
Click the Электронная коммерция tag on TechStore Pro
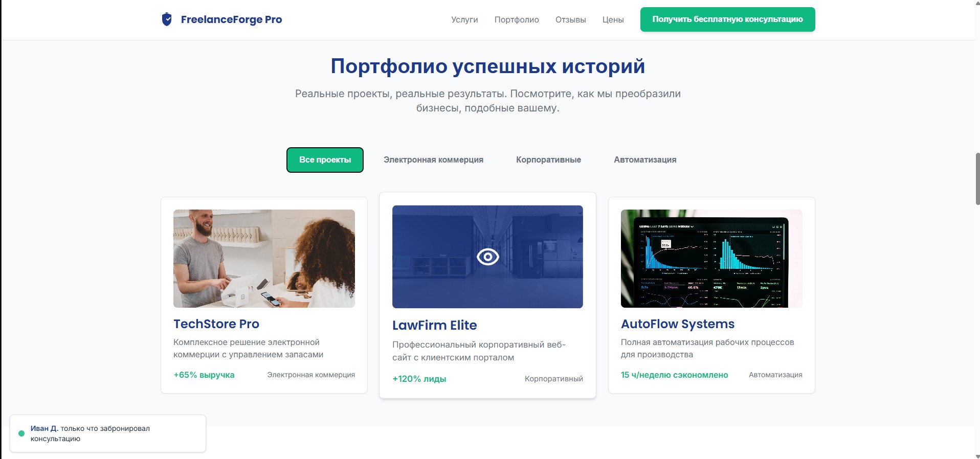[311, 375]
